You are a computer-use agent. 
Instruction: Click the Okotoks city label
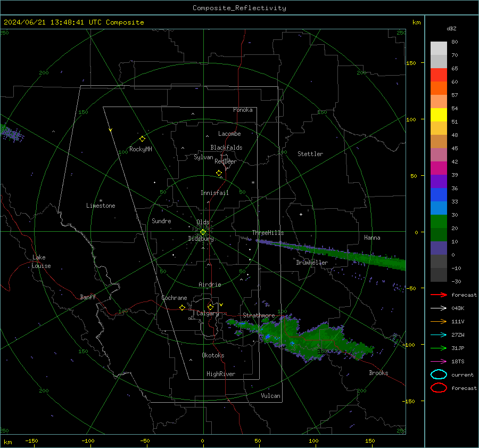pyautogui.click(x=213, y=355)
